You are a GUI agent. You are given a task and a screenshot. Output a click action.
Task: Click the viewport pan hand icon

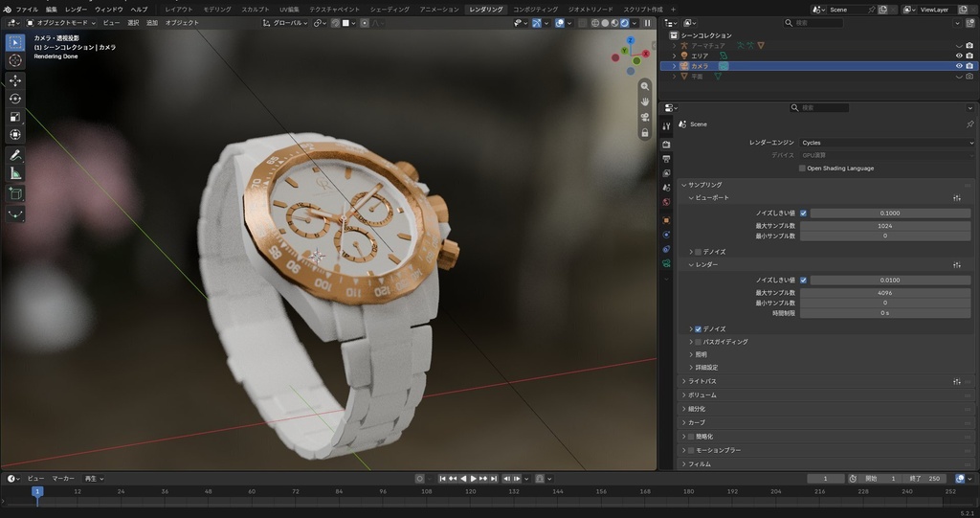coord(644,102)
